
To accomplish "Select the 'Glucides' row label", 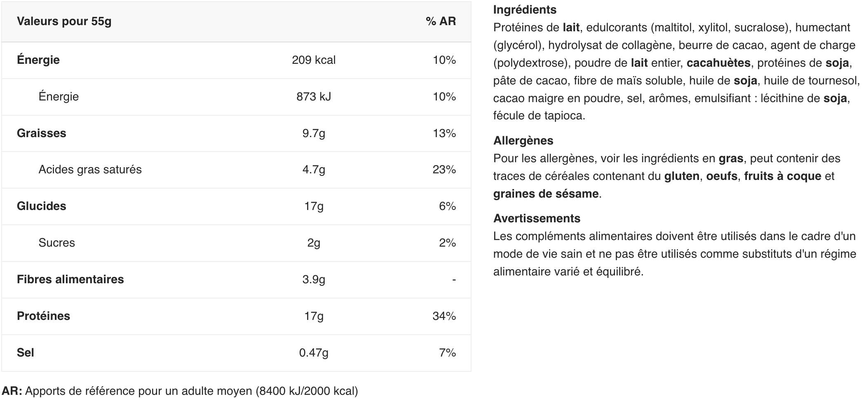I will [x=41, y=206].
